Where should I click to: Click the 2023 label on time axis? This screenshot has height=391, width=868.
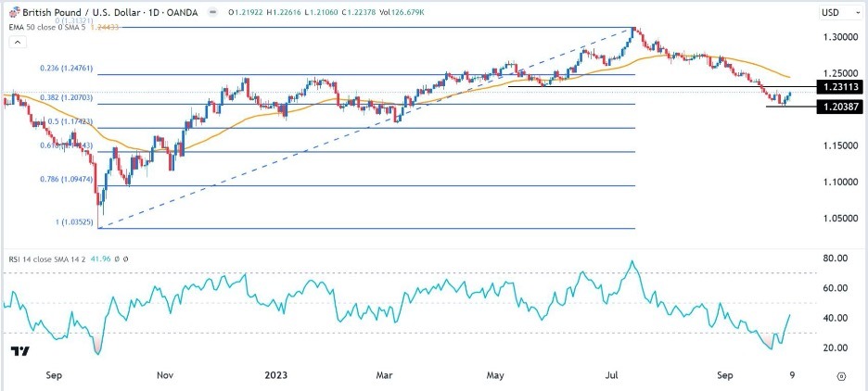tap(277, 375)
